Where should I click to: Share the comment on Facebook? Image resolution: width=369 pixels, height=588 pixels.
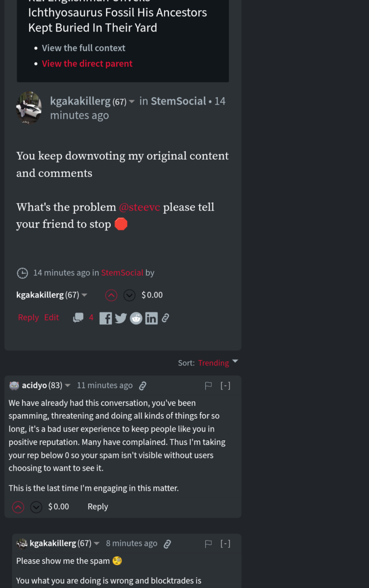tap(106, 318)
